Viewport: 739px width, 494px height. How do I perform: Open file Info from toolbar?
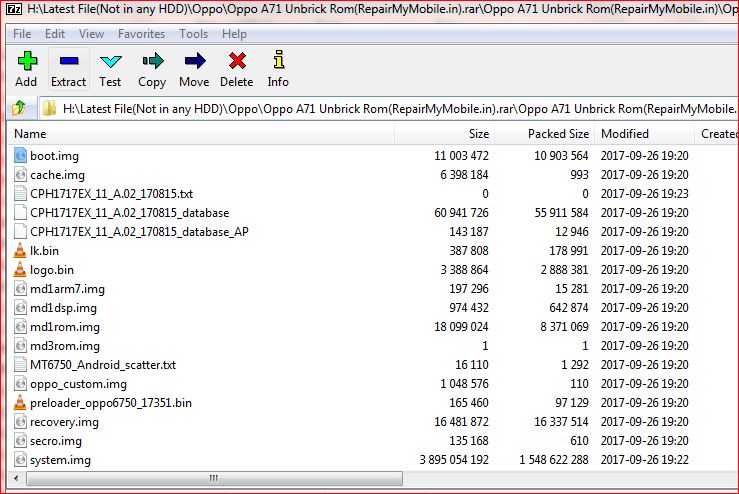pos(278,70)
